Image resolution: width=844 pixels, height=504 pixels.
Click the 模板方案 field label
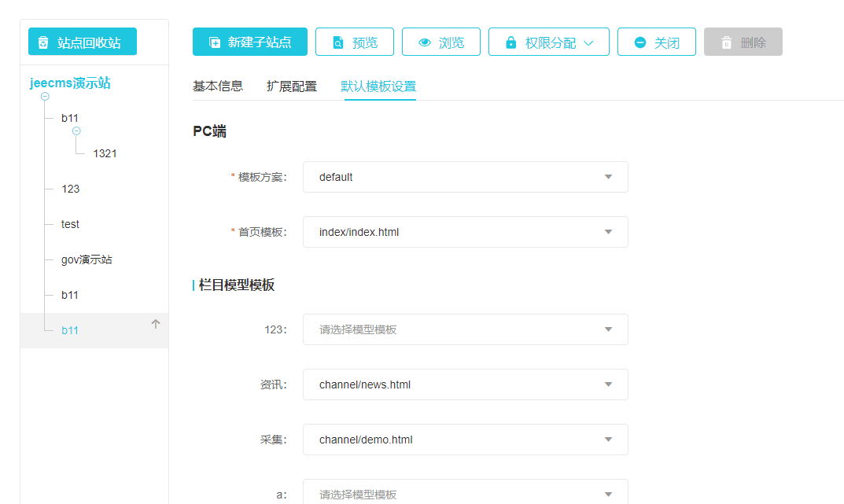pyautogui.click(x=263, y=177)
